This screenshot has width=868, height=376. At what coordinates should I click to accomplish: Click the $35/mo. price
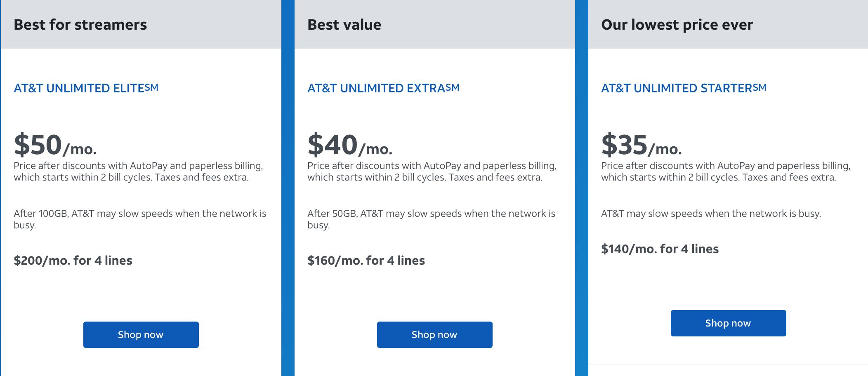[x=641, y=145]
